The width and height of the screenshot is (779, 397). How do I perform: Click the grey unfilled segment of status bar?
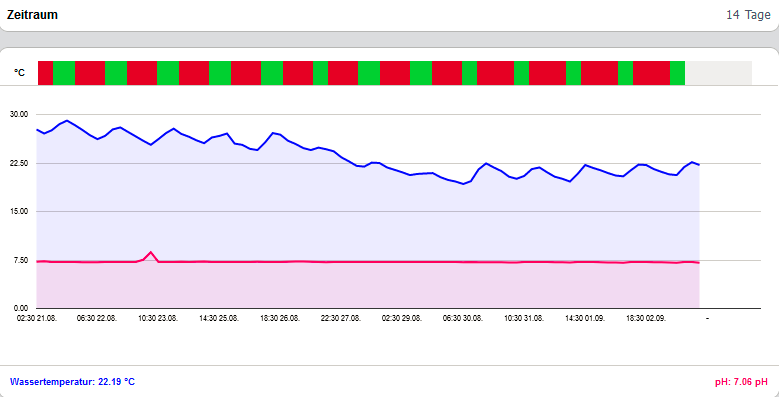tap(718, 73)
